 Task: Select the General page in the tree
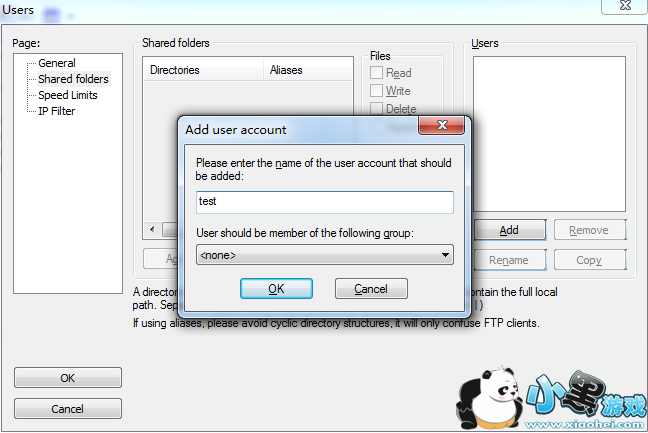tap(57, 63)
